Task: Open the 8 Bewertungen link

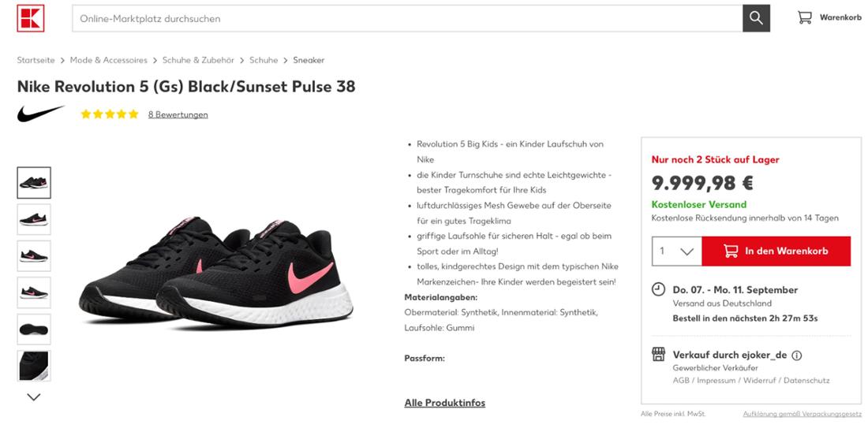Action: pos(178,114)
